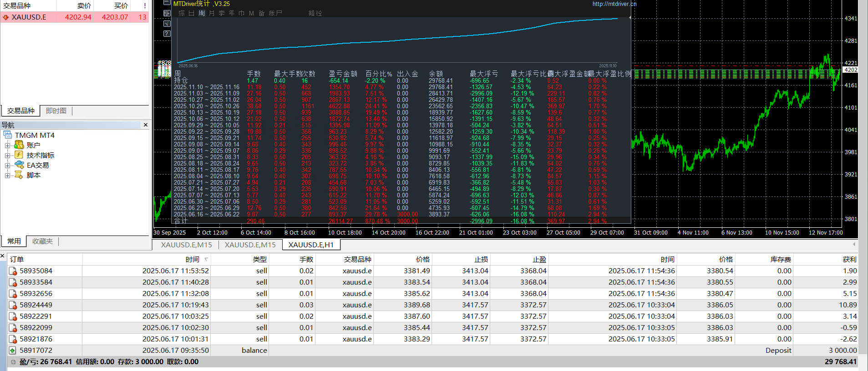Expand the 技术指标 tree node
Image resolution: width=868 pixels, height=371 pixels.
tap(7, 155)
